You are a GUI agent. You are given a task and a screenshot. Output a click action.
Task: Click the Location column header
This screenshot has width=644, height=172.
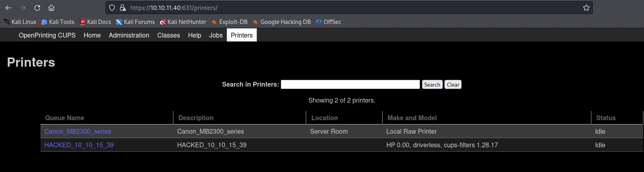[324, 118]
